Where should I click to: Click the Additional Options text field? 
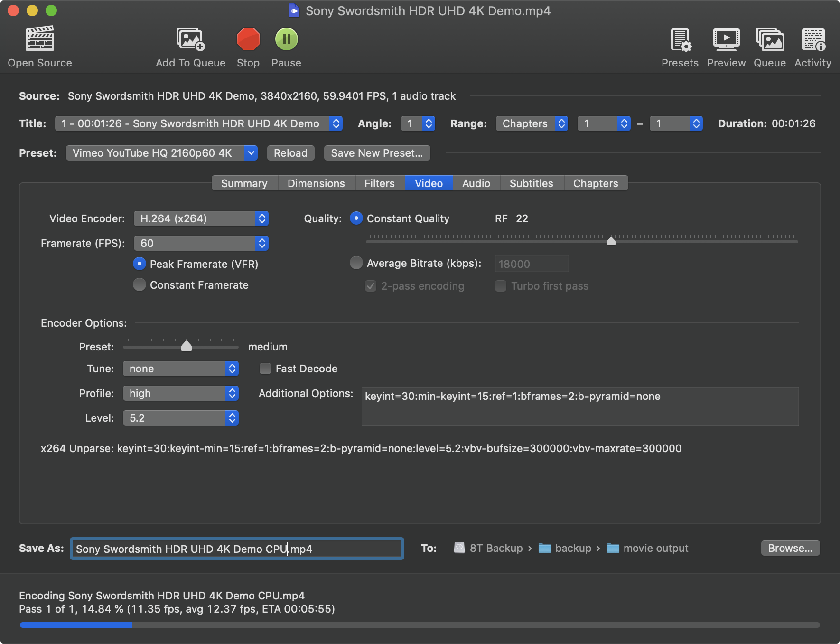(x=580, y=406)
